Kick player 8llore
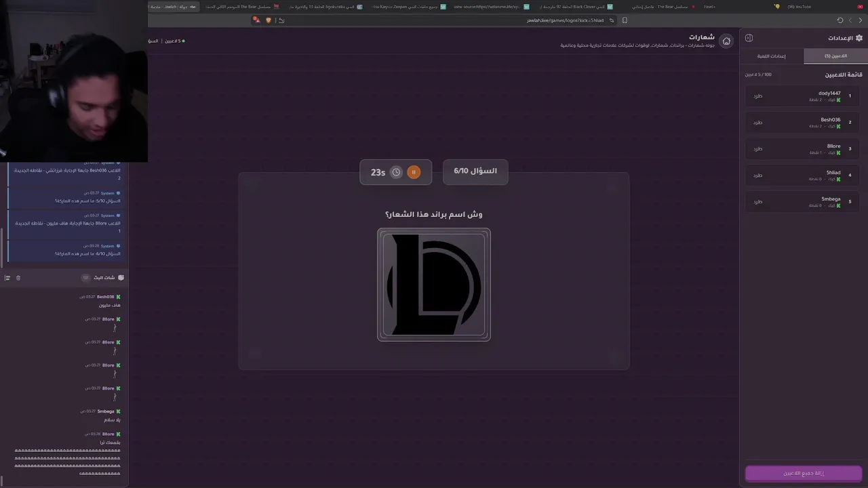 758,149
